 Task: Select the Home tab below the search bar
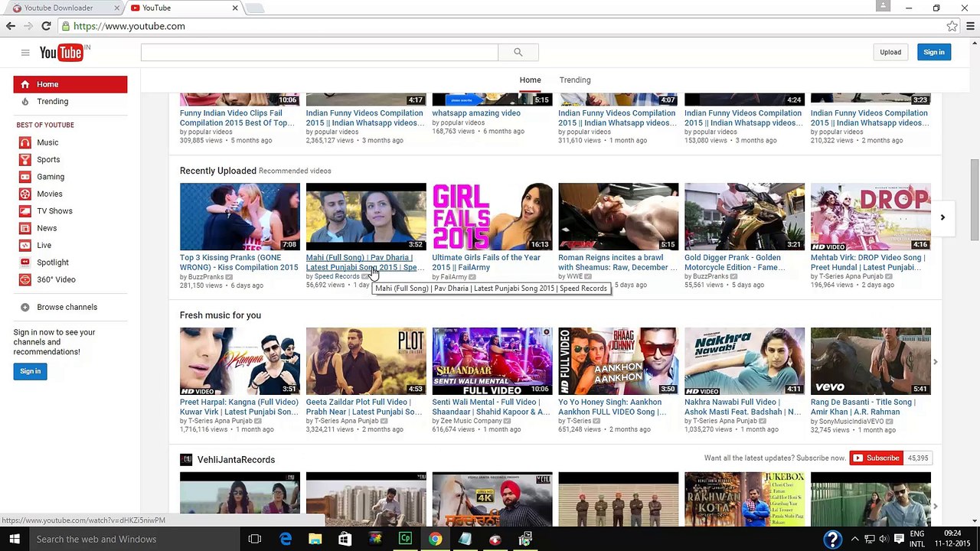click(530, 80)
